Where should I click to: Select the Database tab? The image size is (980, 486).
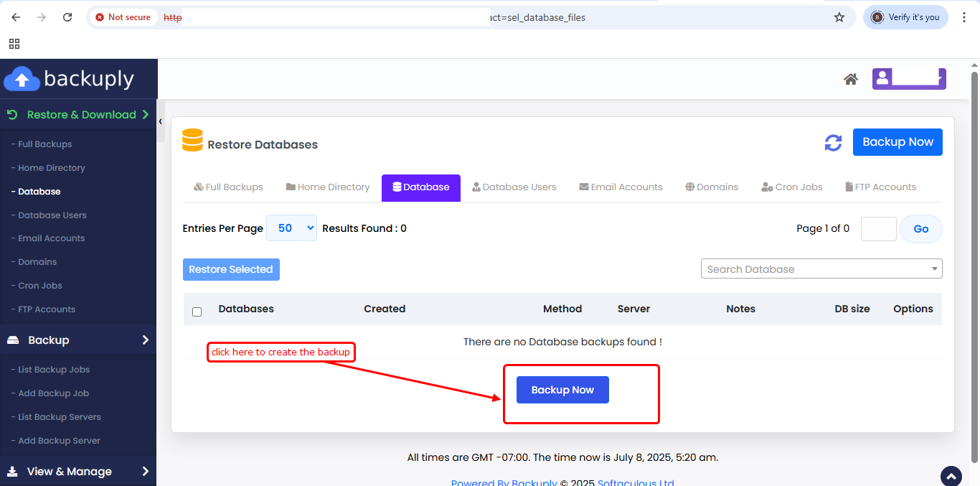pos(421,187)
